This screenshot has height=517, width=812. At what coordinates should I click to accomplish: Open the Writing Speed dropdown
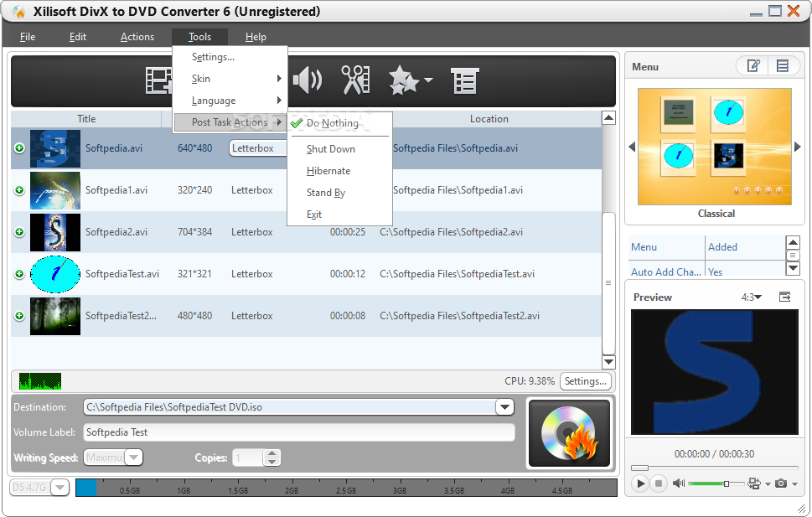tap(133, 458)
